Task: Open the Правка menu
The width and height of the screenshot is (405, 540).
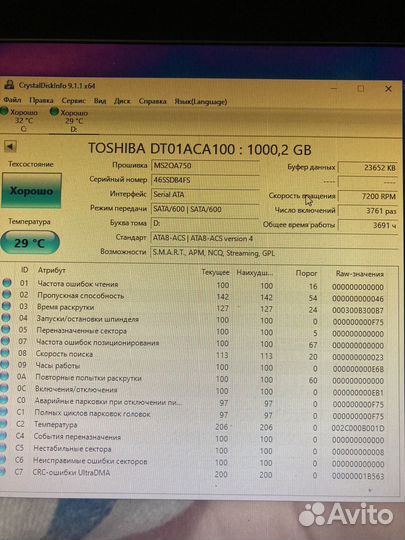Action: pos(41,100)
